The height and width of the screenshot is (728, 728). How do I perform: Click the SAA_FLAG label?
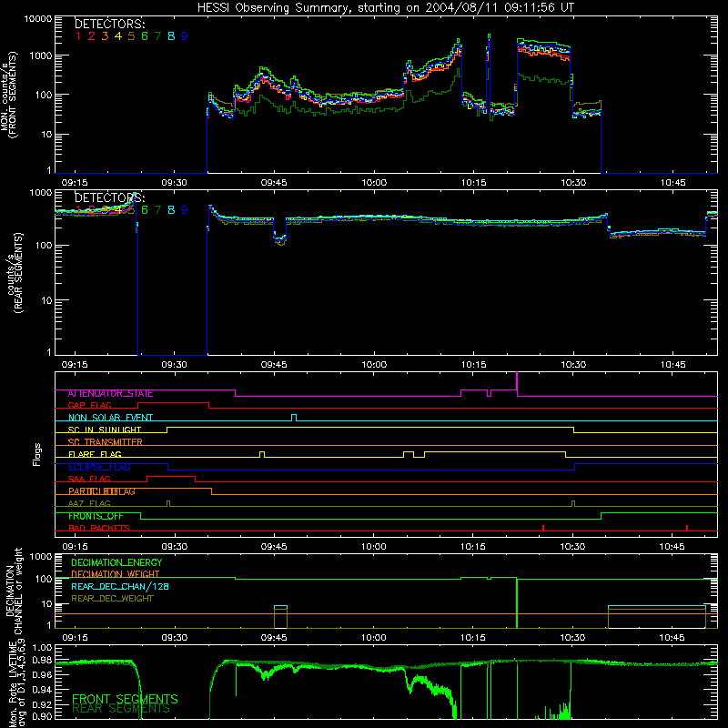click(x=89, y=479)
